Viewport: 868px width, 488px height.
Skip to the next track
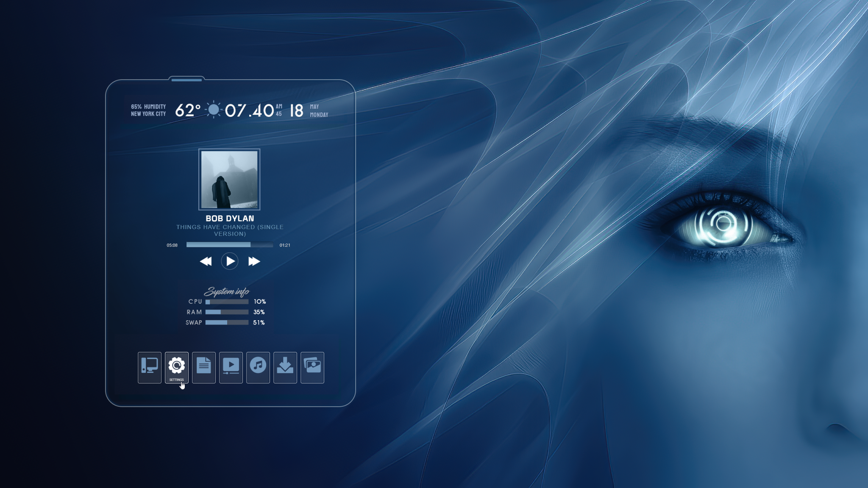click(x=254, y=261)
